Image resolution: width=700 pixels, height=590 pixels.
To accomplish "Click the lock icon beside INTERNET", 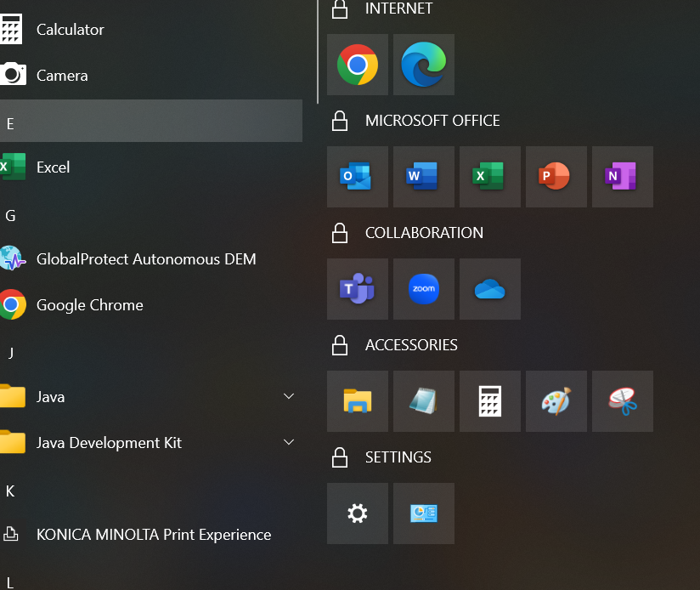I will pos(340,9).
